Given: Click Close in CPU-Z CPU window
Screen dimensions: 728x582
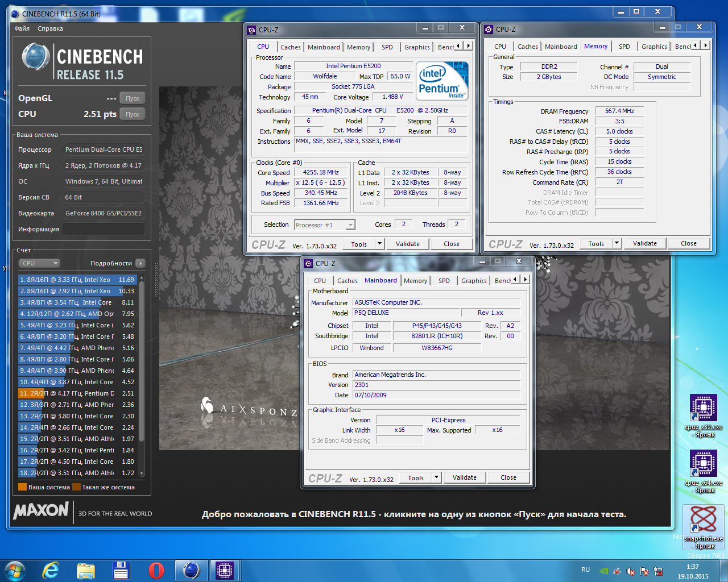Looking at the screenshot, I should click(x=452, y=244).
